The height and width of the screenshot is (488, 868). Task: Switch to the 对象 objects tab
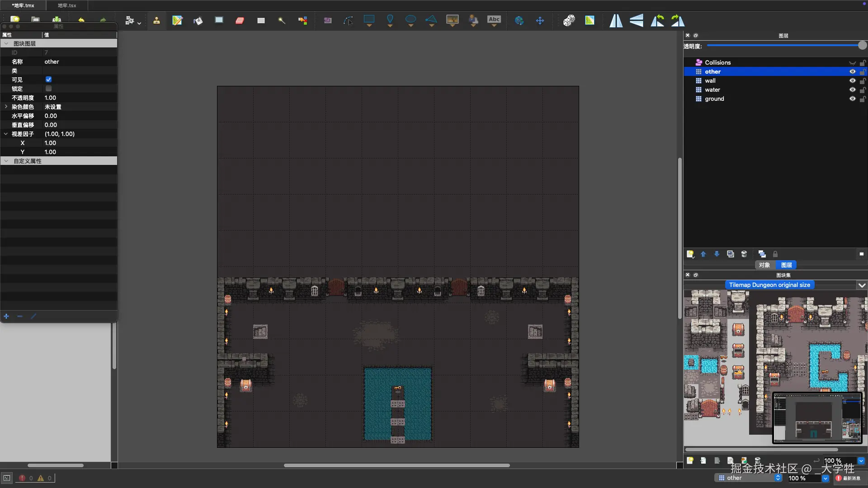click(764, 265)
